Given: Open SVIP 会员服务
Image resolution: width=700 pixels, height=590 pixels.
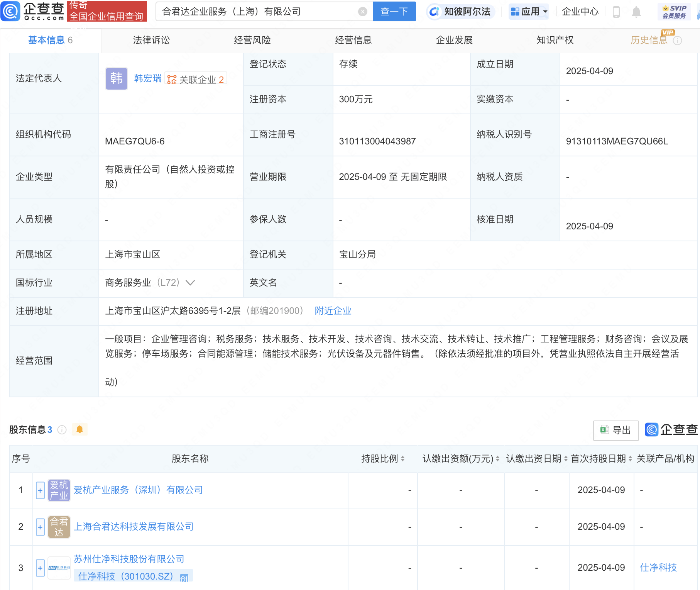Looking at the screenshot, I should pyautogui.click(x=675, y=12).
